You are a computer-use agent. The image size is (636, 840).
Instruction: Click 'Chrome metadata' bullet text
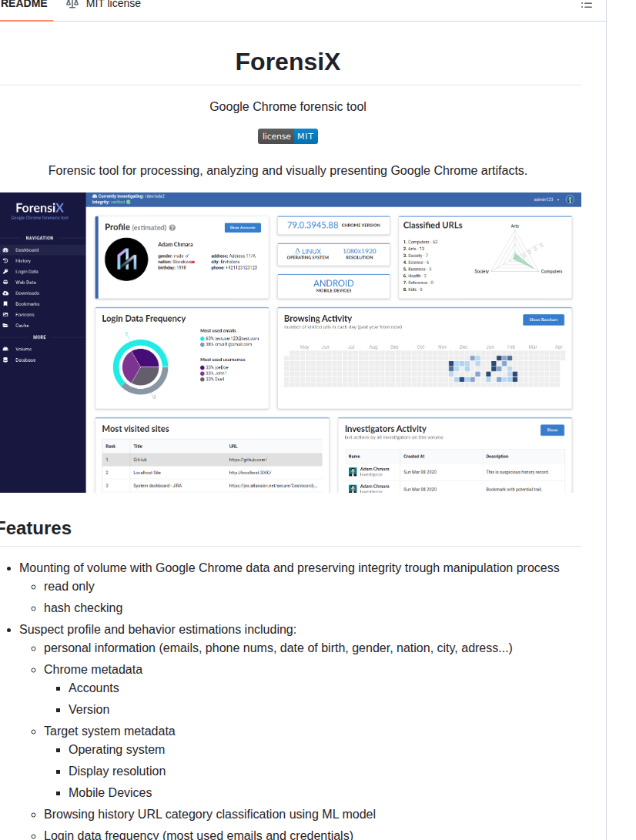tap(93, 670)
